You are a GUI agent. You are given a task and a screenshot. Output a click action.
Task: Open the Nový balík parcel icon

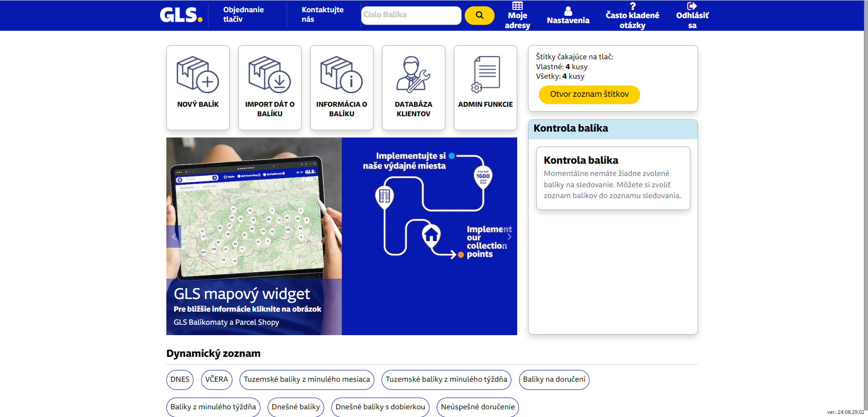(x=198, y=75)
